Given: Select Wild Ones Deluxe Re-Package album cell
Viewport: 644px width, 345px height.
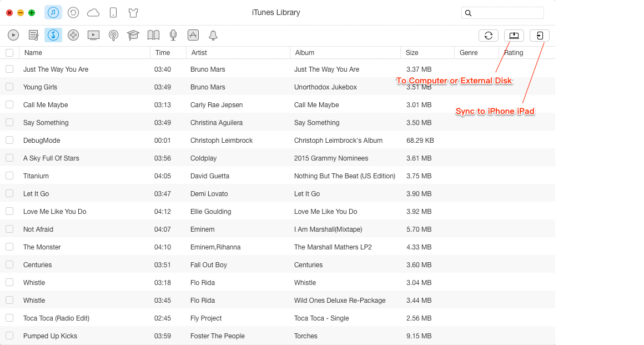Looking at the screenshot, I should click(340, 300).
